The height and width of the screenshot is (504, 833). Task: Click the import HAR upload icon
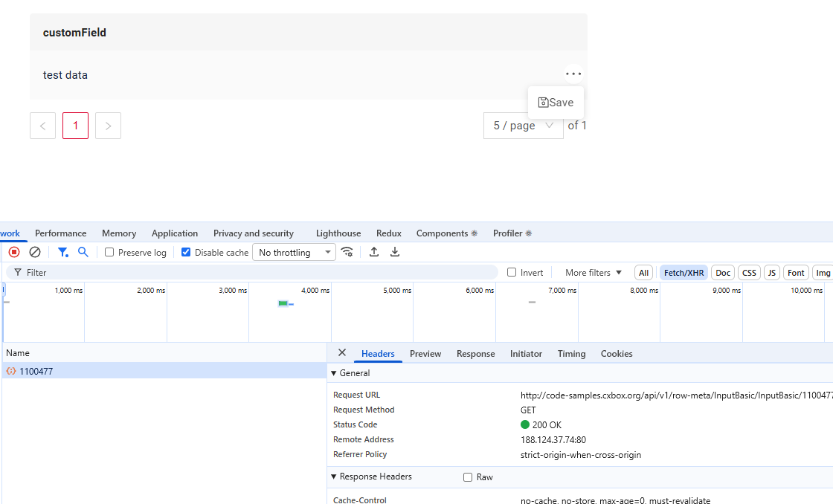[374, 252]
